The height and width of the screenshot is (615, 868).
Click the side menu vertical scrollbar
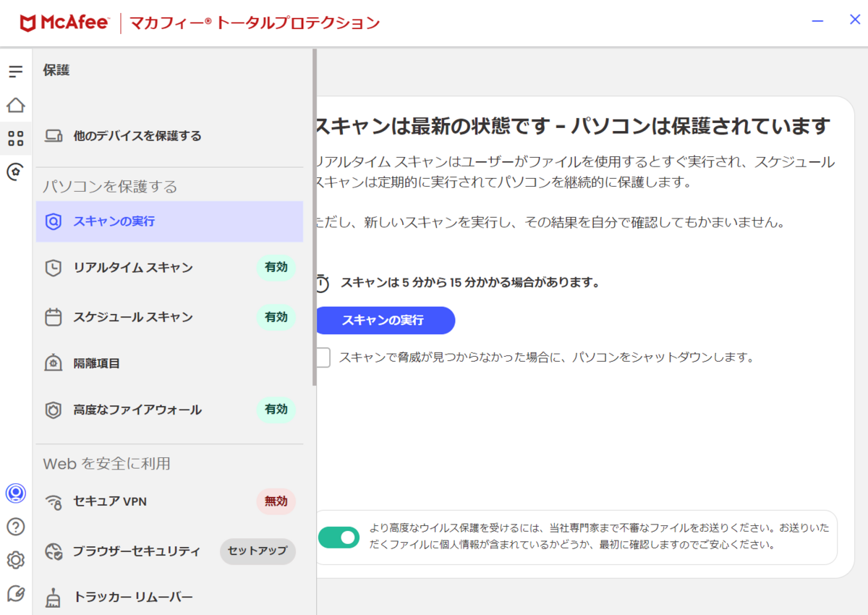point(314,217)
